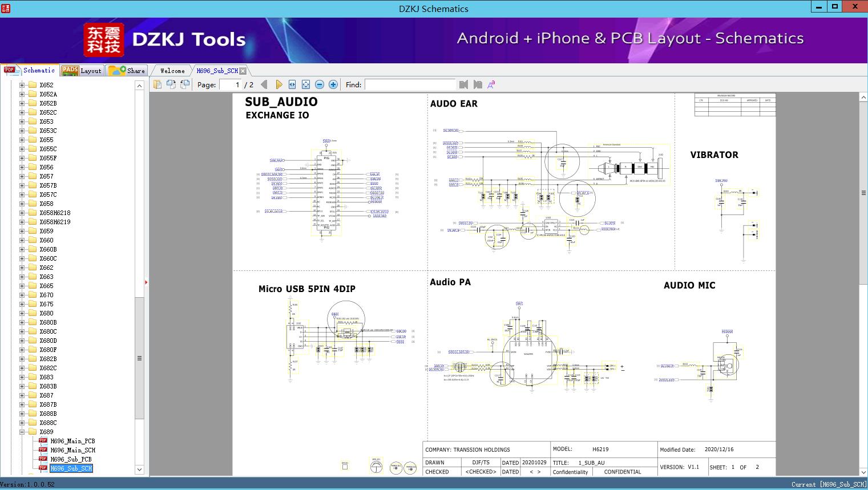Click the app icon in the title bar
This screenshot has height=490, width=868.
tap(6, 9)
